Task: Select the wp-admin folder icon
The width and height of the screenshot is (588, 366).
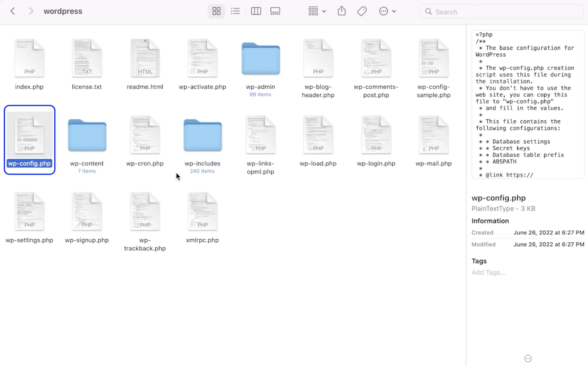Action: [261, 58]
